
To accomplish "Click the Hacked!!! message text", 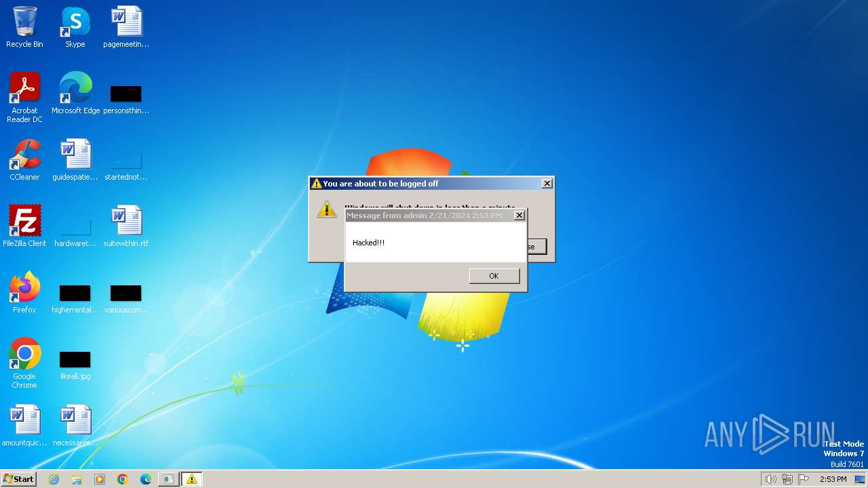I will tap(369, 243).
